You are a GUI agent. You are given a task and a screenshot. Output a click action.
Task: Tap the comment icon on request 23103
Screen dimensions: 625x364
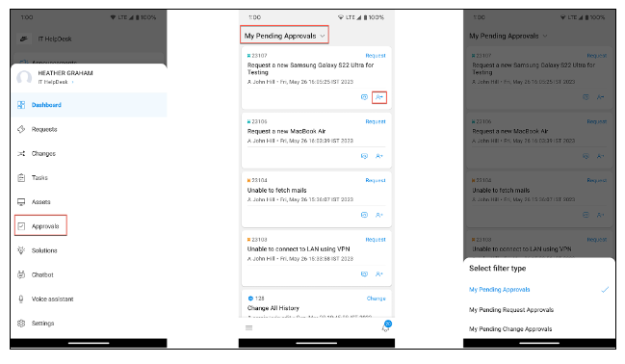(x=364, y=273)
